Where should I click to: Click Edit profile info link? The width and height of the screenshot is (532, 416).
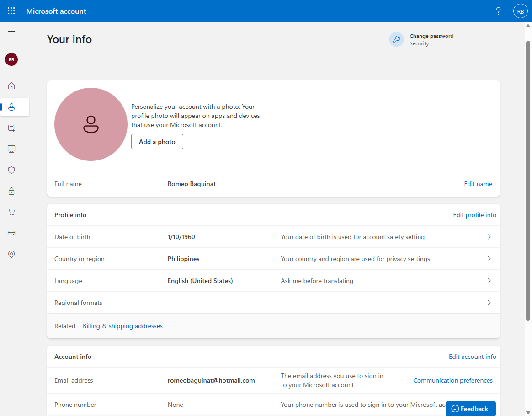tap(474, 215)
